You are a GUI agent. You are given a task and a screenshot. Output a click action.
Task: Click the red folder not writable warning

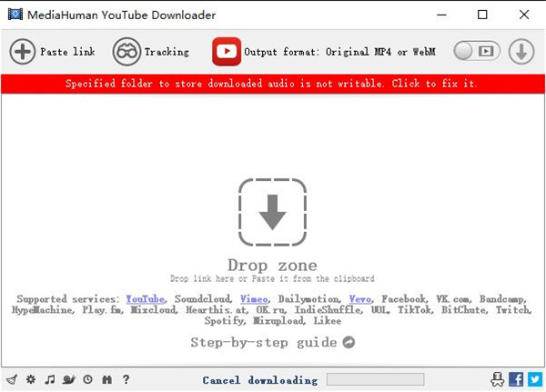(x=273, y=84)
